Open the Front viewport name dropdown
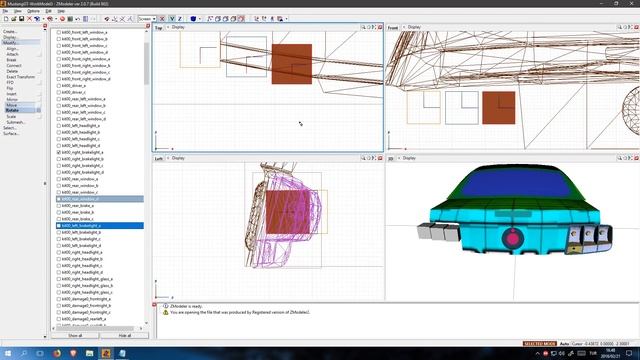Viewport: 640px width, 360px height. (x=393, y=28)
